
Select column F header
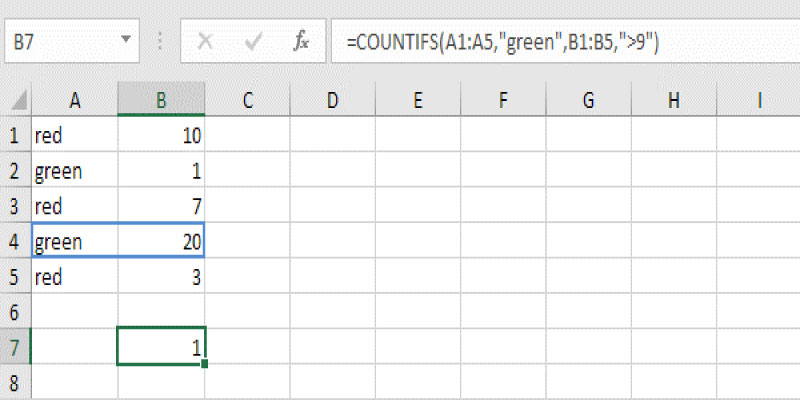pos(503,100)
